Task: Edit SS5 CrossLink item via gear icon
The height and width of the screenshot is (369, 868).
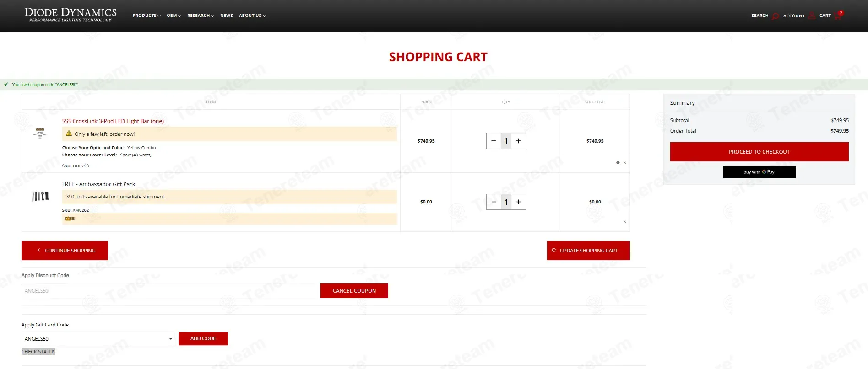Action: (618, 163)
